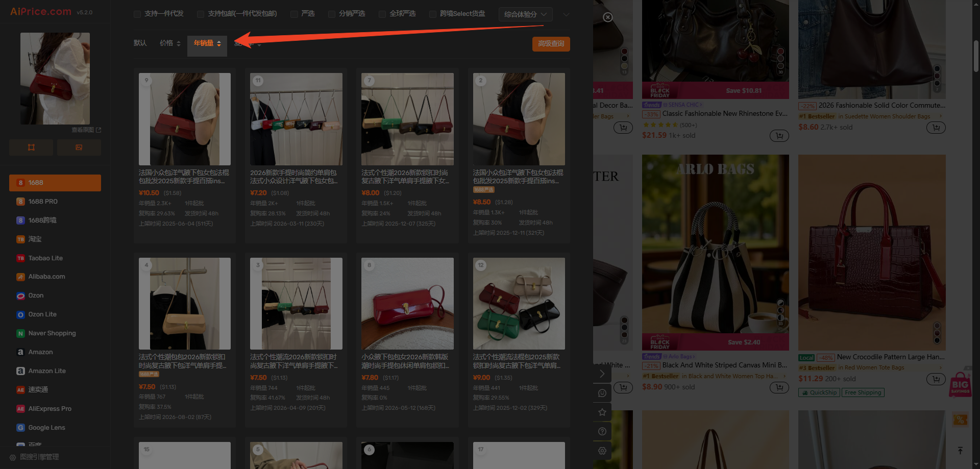Add $11.29 Crocodile Pattern handbag to cart
Viewport: 980px width, 469px height.
(936, 379)
